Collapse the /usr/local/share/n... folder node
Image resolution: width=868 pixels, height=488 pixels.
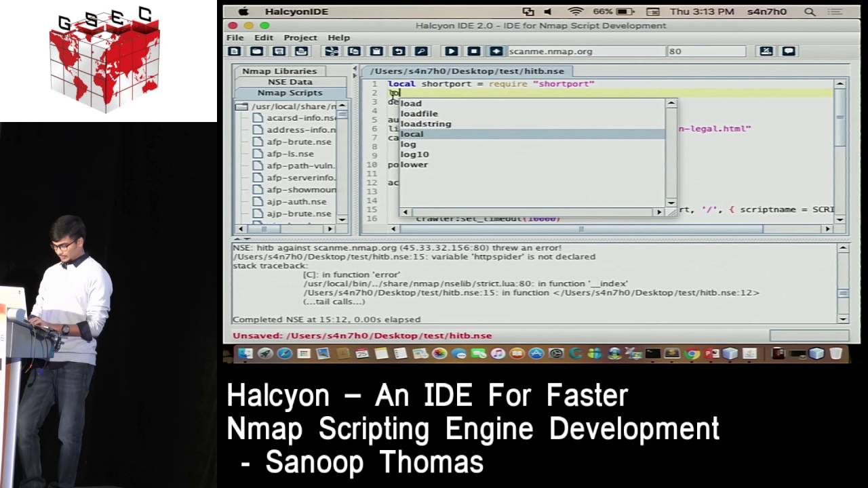coord(241,106)
